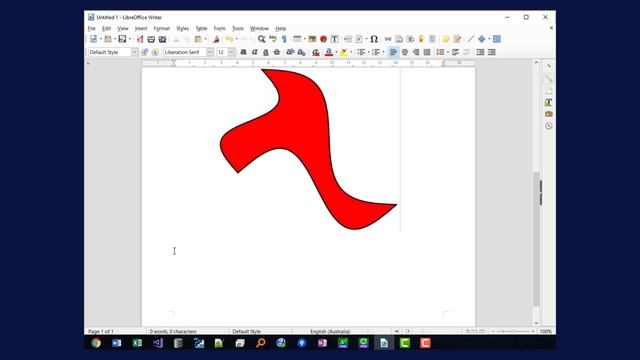
Task: Click the Print icon
Action: pyautogui.click(x=151, y=39)
